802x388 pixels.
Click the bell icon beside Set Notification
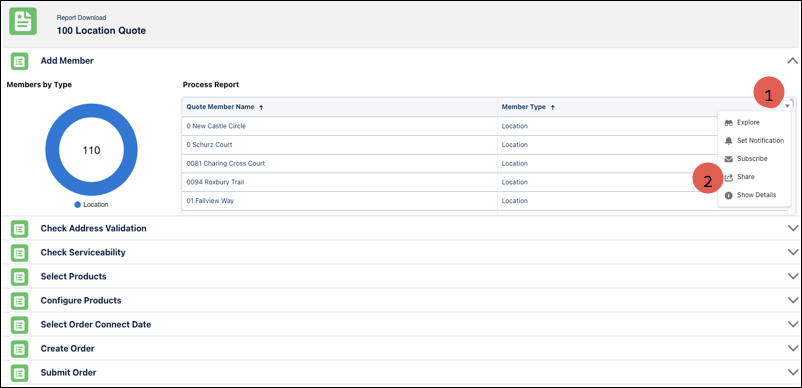tap(728, 141)
